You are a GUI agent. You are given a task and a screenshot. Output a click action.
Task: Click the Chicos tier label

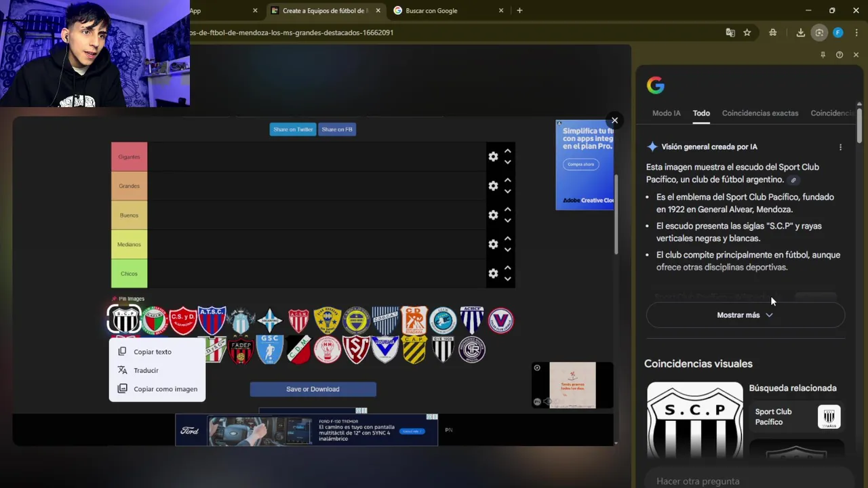(x=129, y=273)
